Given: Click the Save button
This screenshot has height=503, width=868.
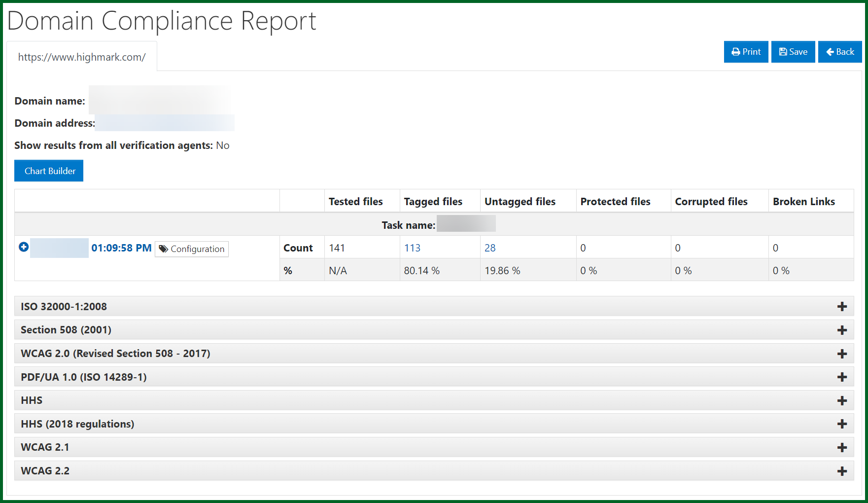Looking at the screenshot, I should coord(793,52).
